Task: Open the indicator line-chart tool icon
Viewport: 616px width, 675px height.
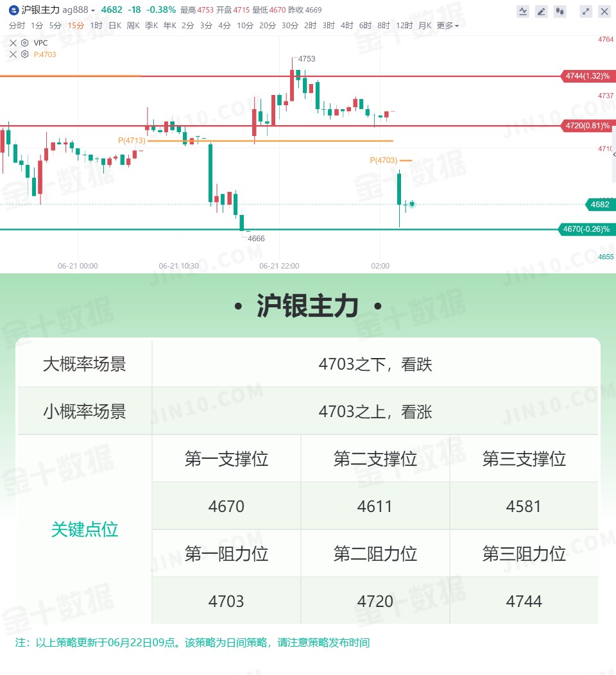Action: [x=523, y=12]
